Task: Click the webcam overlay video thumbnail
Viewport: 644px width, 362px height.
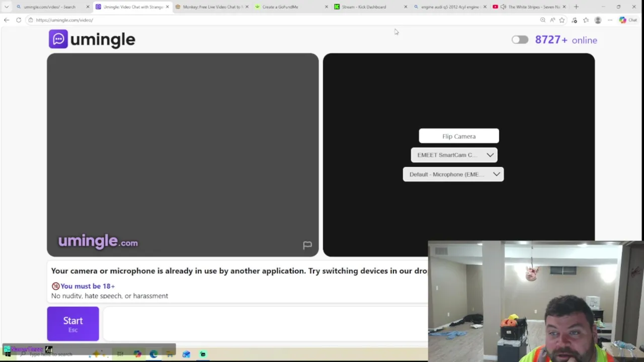Action: point(536,302)
